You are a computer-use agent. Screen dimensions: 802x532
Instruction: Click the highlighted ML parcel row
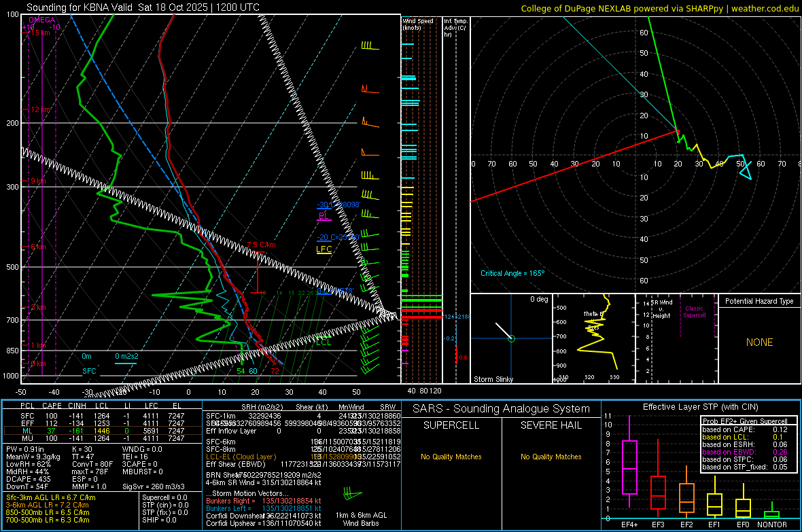click(102, 431)
